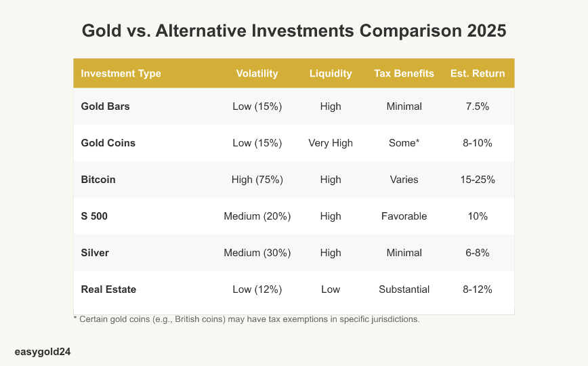Click the Est. Return column header
588x366 pixels.
478,73
